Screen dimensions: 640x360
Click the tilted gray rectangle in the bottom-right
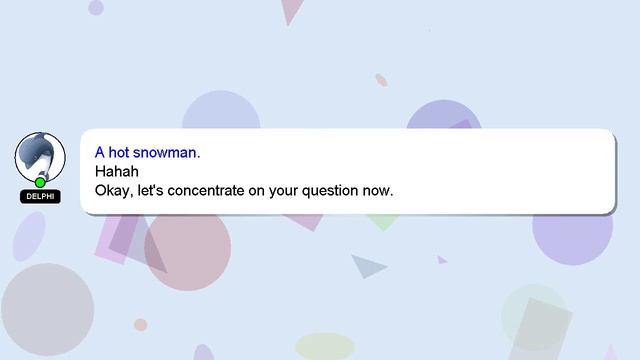(540, 329)
